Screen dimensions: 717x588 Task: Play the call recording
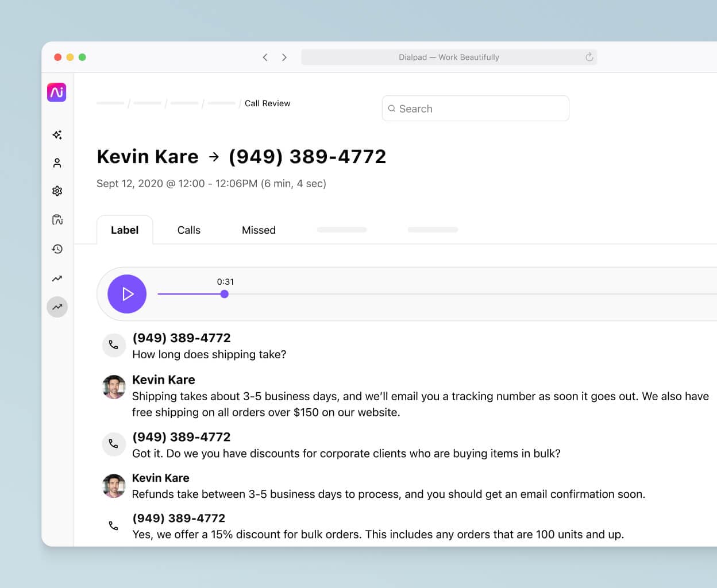click(126, 293)
